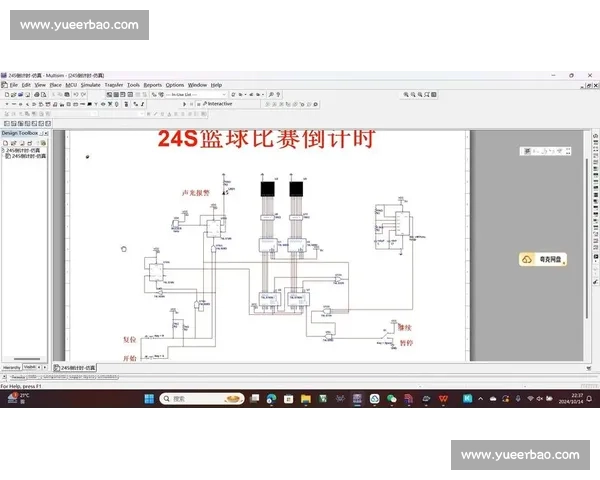Click the floating input method toolbar

(545, 151)
